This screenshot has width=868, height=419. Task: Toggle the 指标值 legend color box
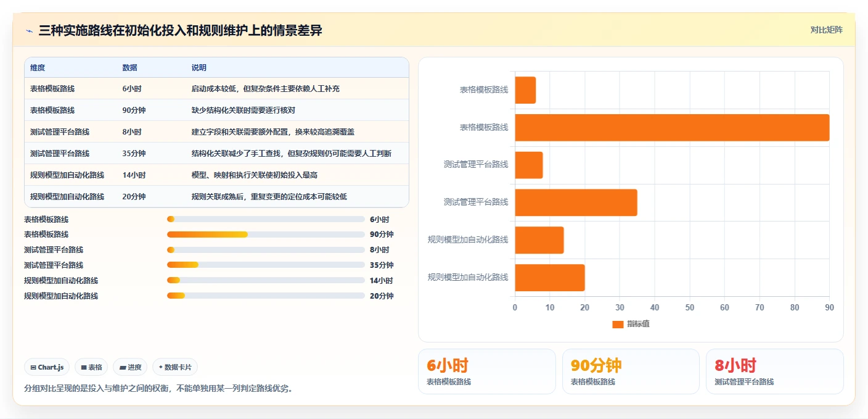coord(618,324)
